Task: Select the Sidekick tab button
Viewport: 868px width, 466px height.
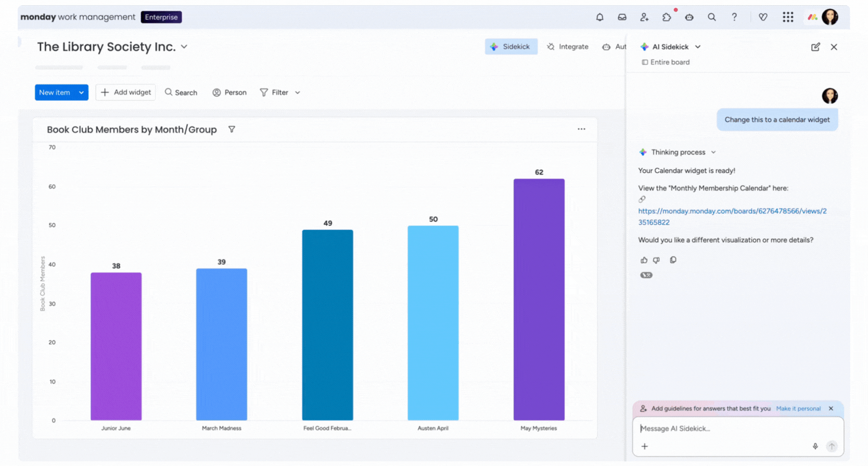Action: click(x=510, y=47)
